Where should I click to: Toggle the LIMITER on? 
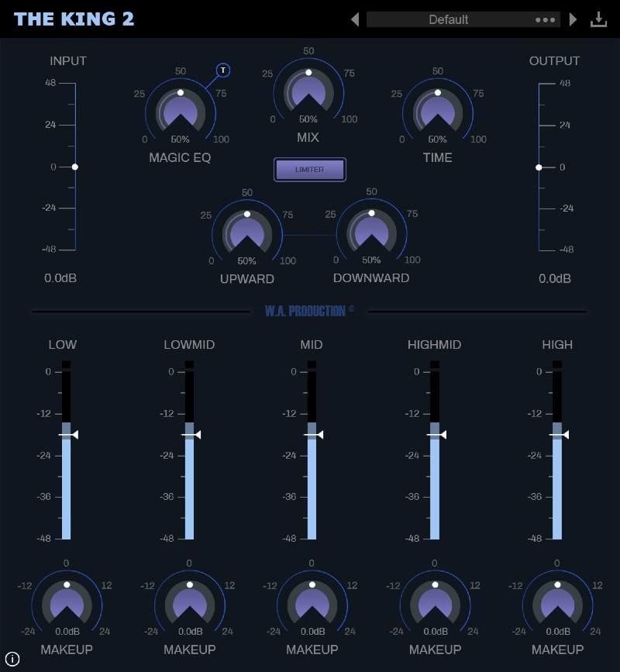(309, 169)
